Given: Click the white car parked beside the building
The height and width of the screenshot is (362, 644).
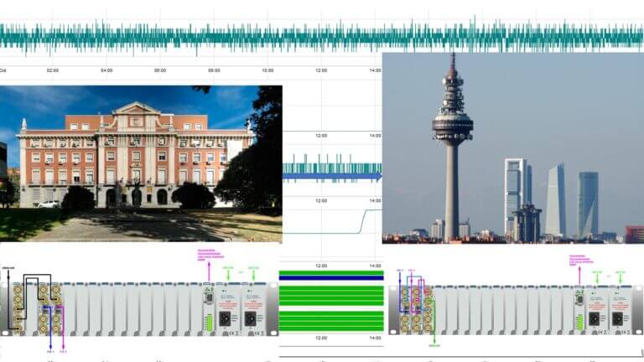Looking at the screenshot, I should pos(49,204).
